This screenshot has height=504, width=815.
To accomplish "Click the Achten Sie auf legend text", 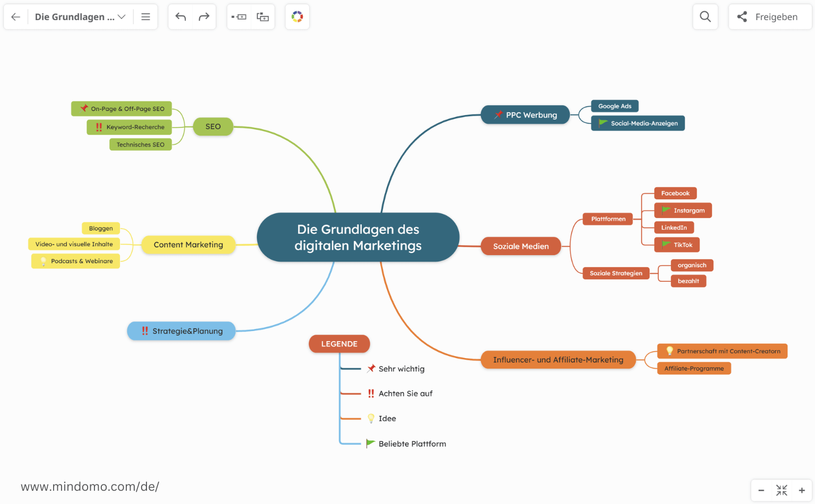I will coord(405,394).
